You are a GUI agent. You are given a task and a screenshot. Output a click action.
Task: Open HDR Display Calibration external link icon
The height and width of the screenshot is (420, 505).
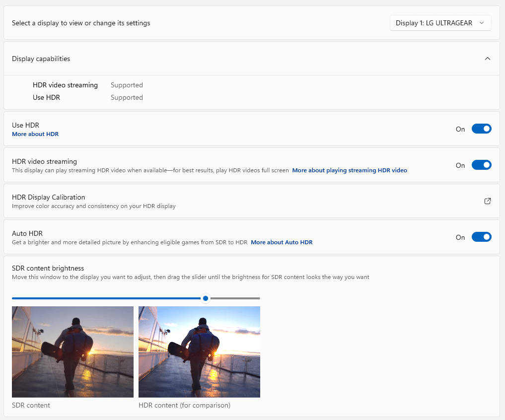[487, 201]
